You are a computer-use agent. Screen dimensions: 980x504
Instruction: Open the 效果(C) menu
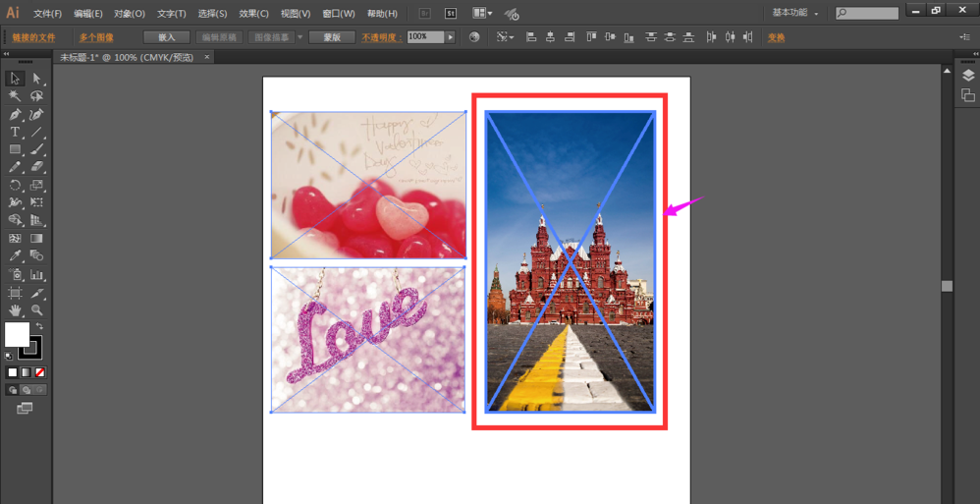(x=253, y=14)
